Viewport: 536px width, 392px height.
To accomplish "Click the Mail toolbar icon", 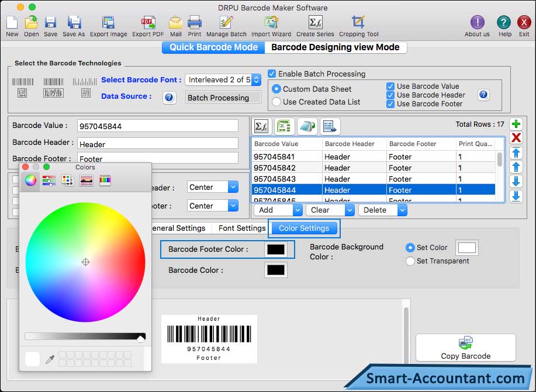I will click(x=176, y=23).
